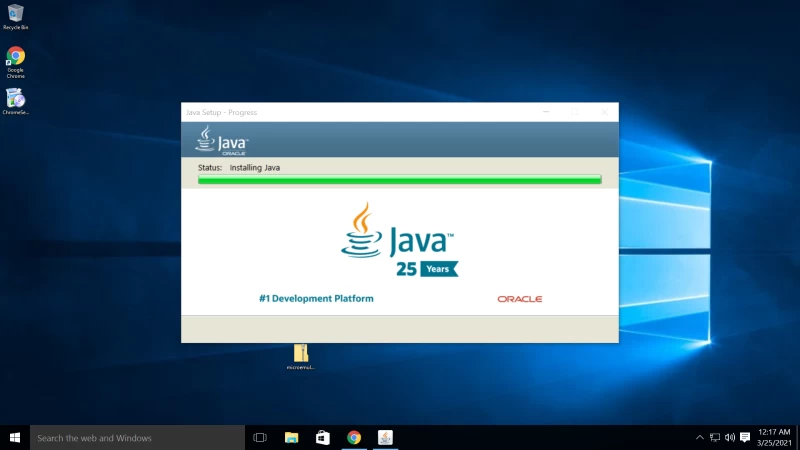Open the Recycle Bin desktop icon
Screen dimensions: 800x450
15,13
